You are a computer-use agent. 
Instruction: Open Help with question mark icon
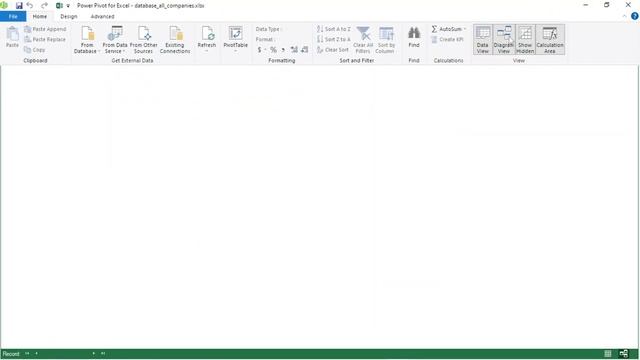(634, 16)
